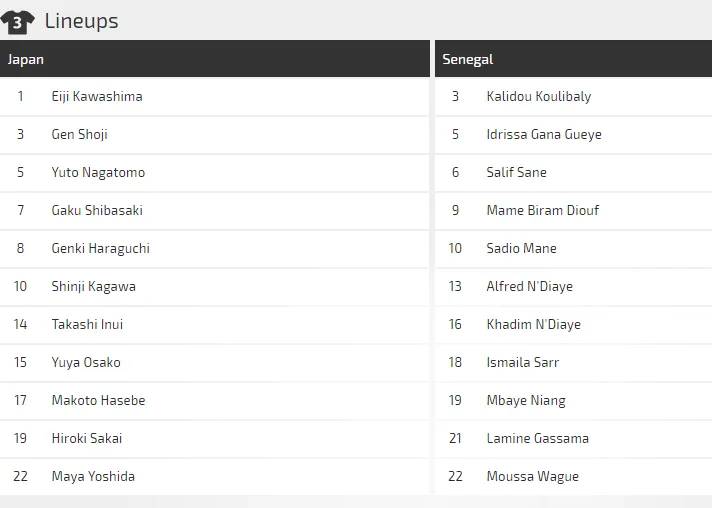712x508 pixels.
Task: Click the Lineups section heading
Action: [x=81, y=21]
